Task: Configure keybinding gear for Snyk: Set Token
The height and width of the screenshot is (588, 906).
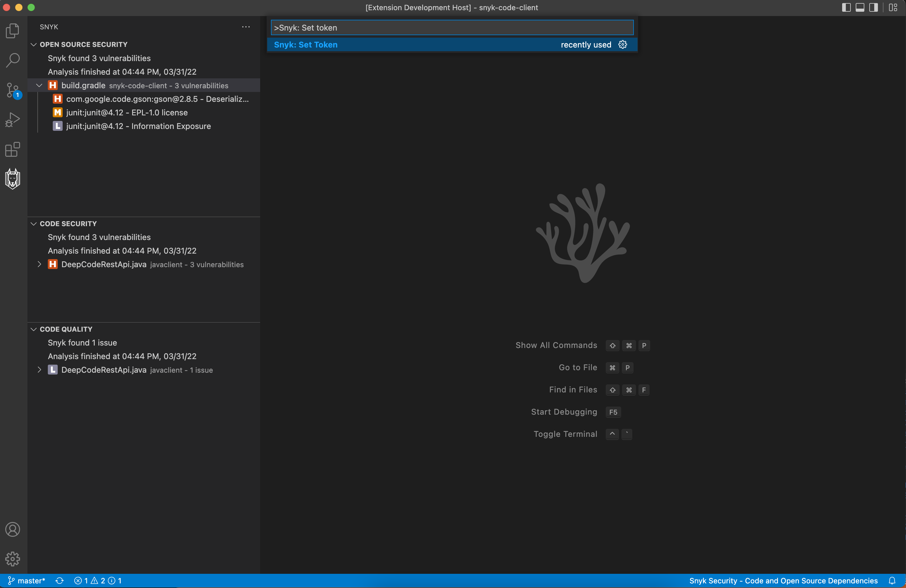Action: click(622, 44)
